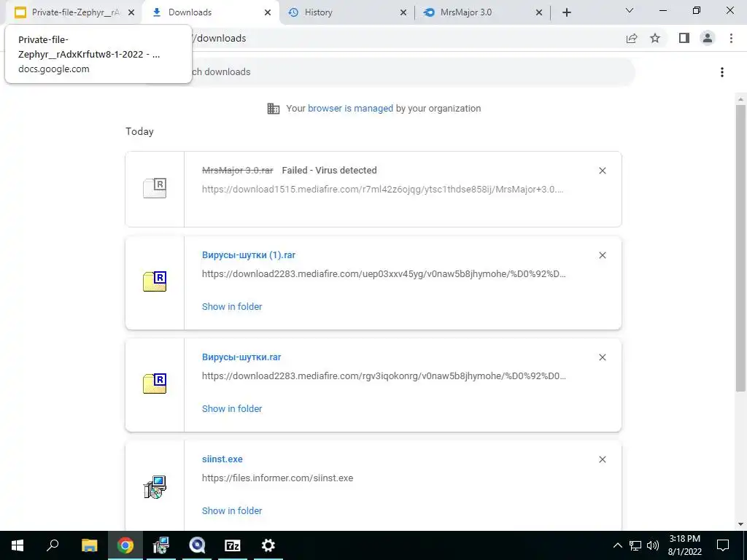The height and width of the screenshot is (560, 747).
Task: Open the siinst.exe file link
Action: pos(222,459)
